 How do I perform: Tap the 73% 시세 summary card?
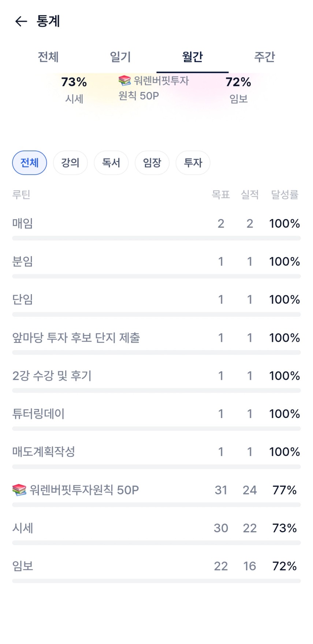click(x=74, y=90)
